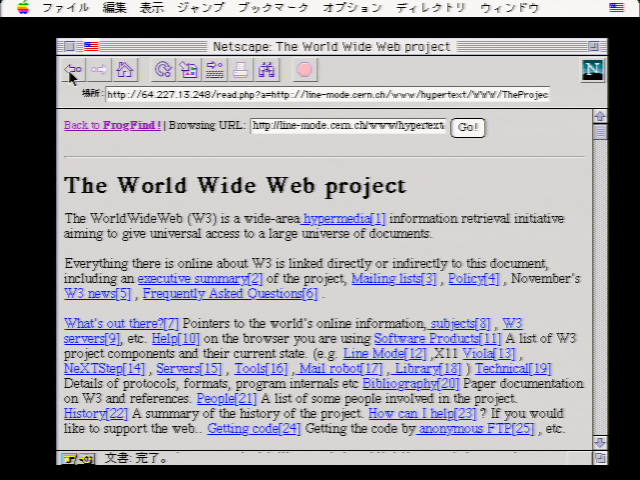640x480 pixels.
Task: Open the anonymous FTP[25] link
Action: (476, 429)
